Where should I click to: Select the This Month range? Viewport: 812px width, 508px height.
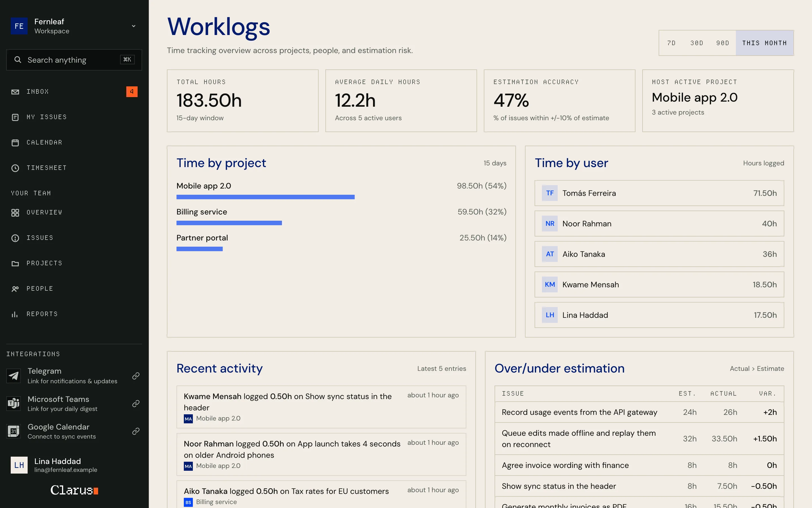764,43
